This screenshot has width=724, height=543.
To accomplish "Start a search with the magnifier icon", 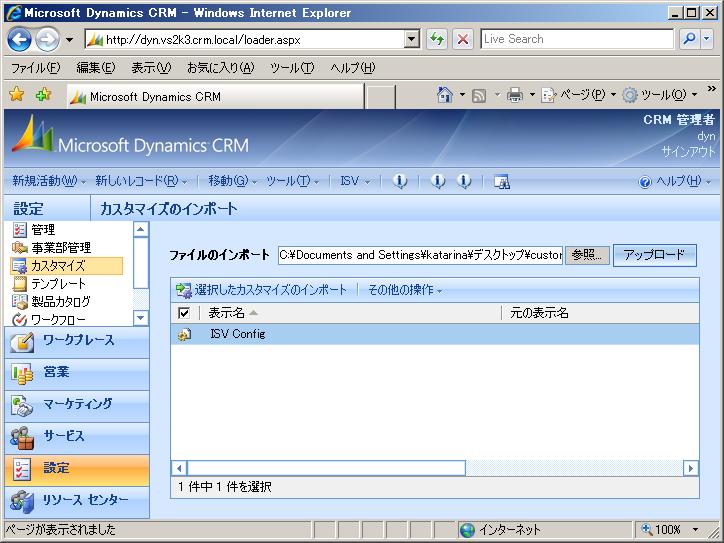I will coord(689,39).
